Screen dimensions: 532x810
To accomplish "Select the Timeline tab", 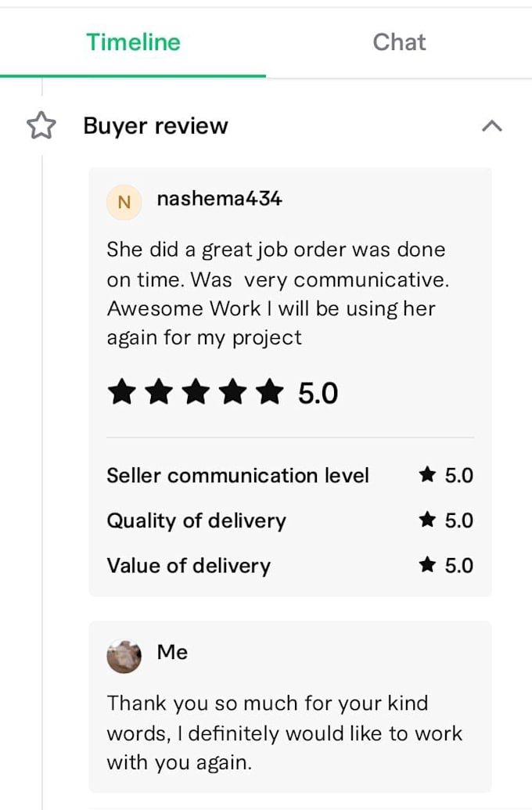I will click(133, 42).
